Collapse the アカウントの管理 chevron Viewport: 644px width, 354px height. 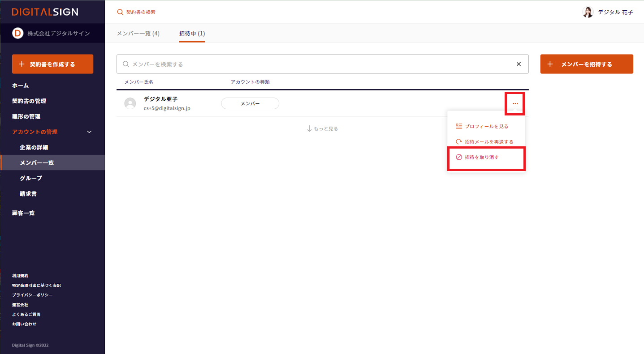89,132
